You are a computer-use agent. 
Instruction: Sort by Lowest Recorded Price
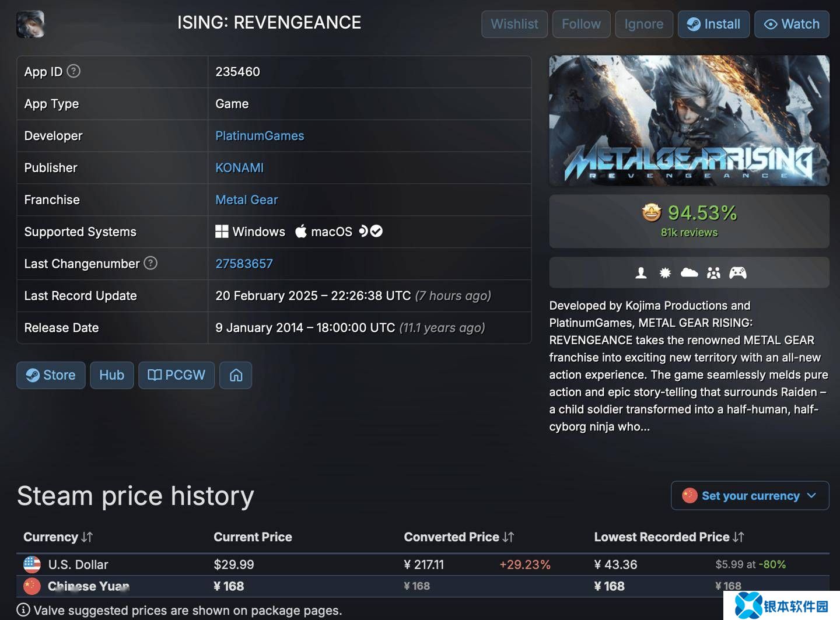669,537
